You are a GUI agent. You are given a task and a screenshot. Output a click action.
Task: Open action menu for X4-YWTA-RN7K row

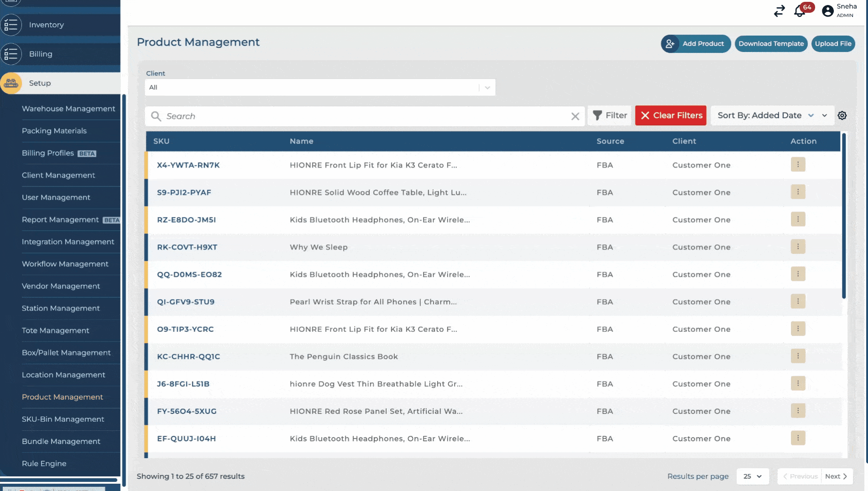tap(798, 165)
